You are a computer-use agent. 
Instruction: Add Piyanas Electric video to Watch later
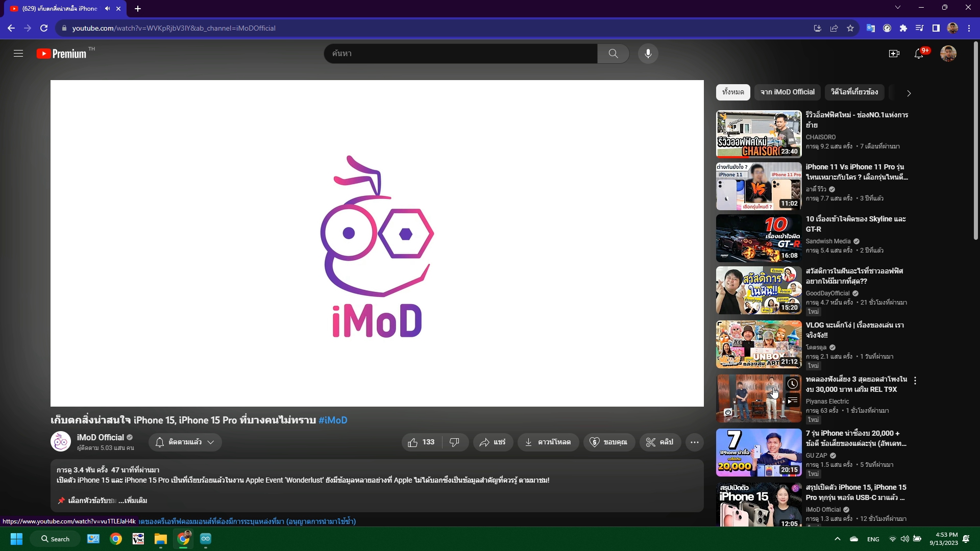click(x=792, y=384)
